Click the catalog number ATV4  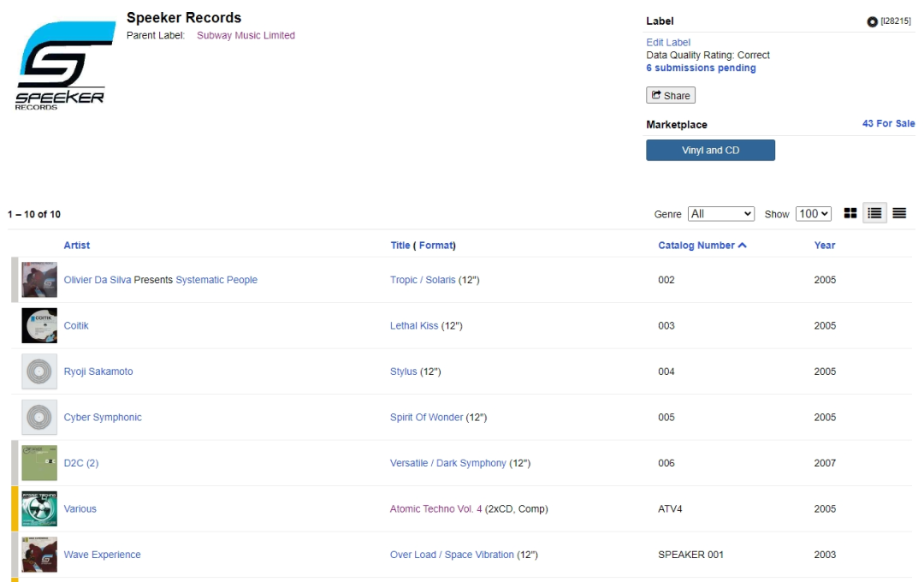click(x=670, y=509)
